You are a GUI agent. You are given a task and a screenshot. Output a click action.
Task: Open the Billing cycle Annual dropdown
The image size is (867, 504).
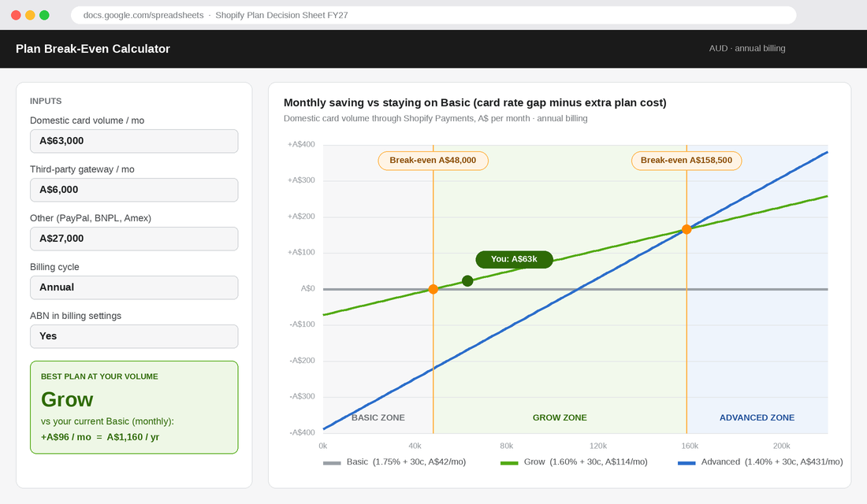pos(134,287)
